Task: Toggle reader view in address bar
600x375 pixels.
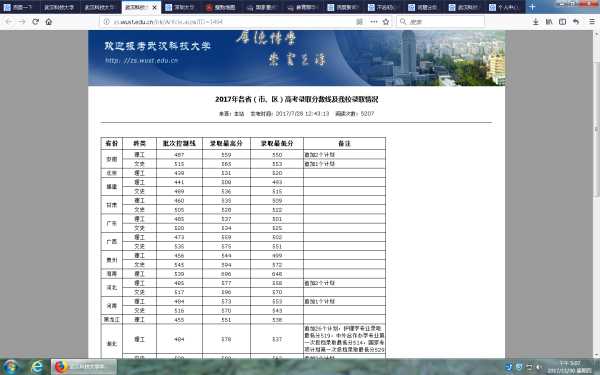Action: click(359, 22)
